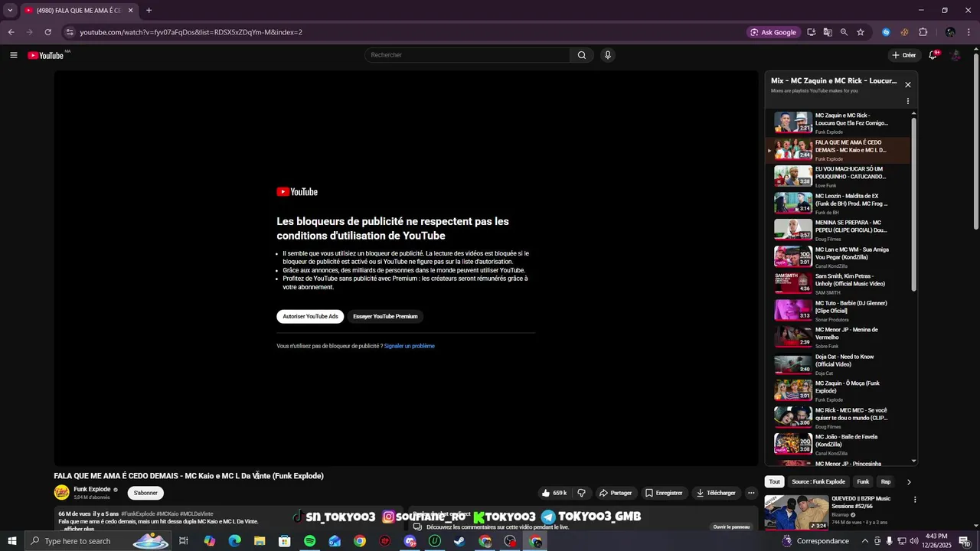This screenshot has height=551, width=980.
Task: Play MC Rick - MEC MEC item
Action: point(838,418)
